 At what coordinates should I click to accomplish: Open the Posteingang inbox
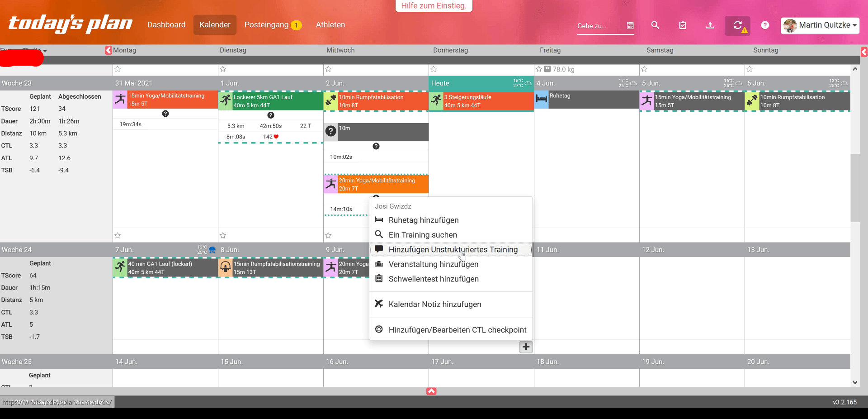(x=273, y=25)
